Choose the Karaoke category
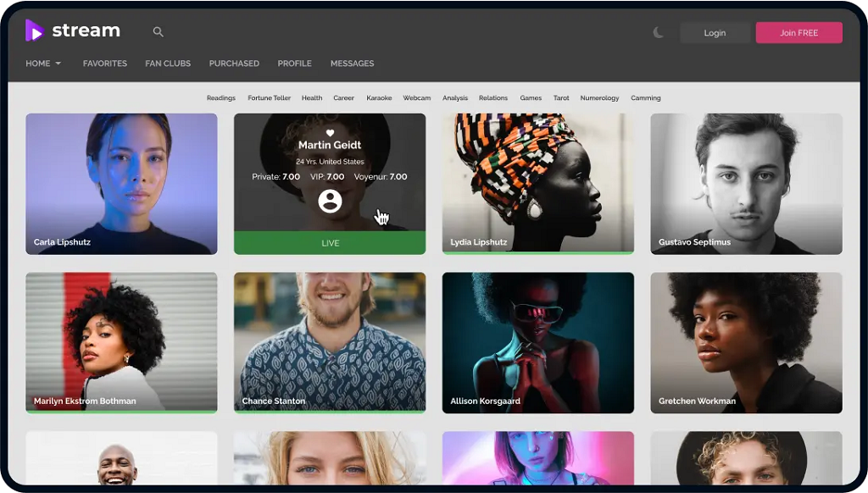This screenshot has height=493, width=868. (x=379, y=98)
